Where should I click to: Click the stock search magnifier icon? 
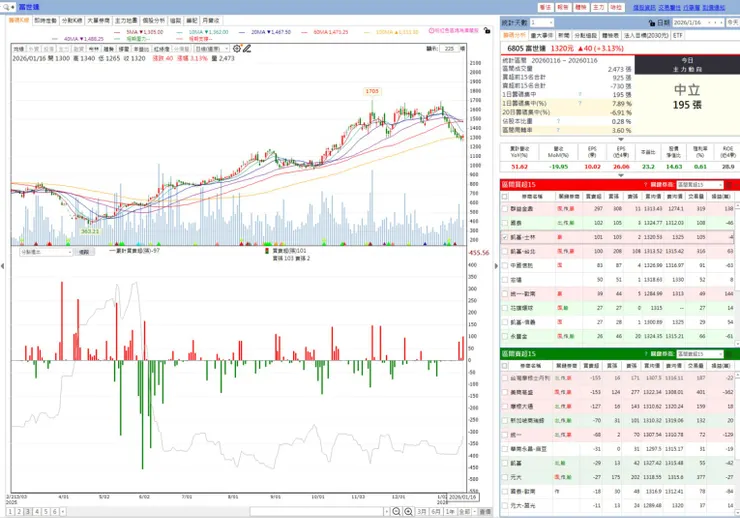pos(6,7)
